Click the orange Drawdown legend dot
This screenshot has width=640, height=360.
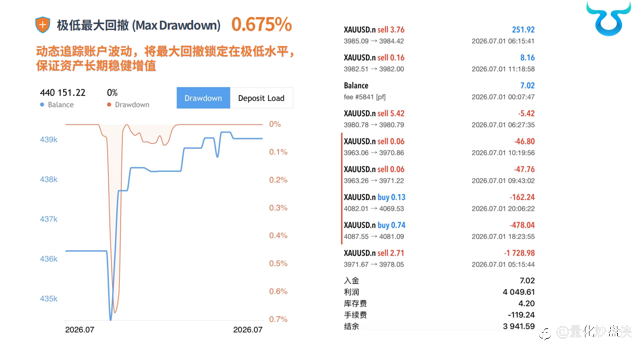coord(109,105)
